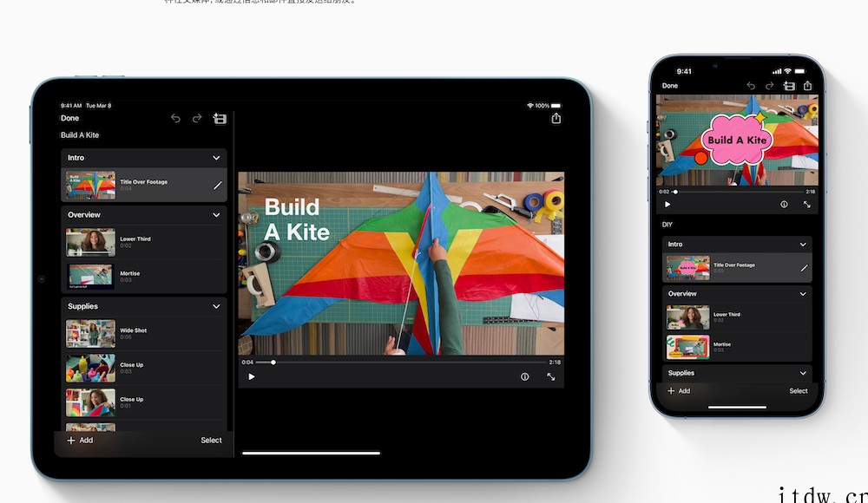Viewport: 868px width, 503px height.
Task: Collapse the Supplies section on iPad
Action: pyautogui.click(x=216, y=306)
